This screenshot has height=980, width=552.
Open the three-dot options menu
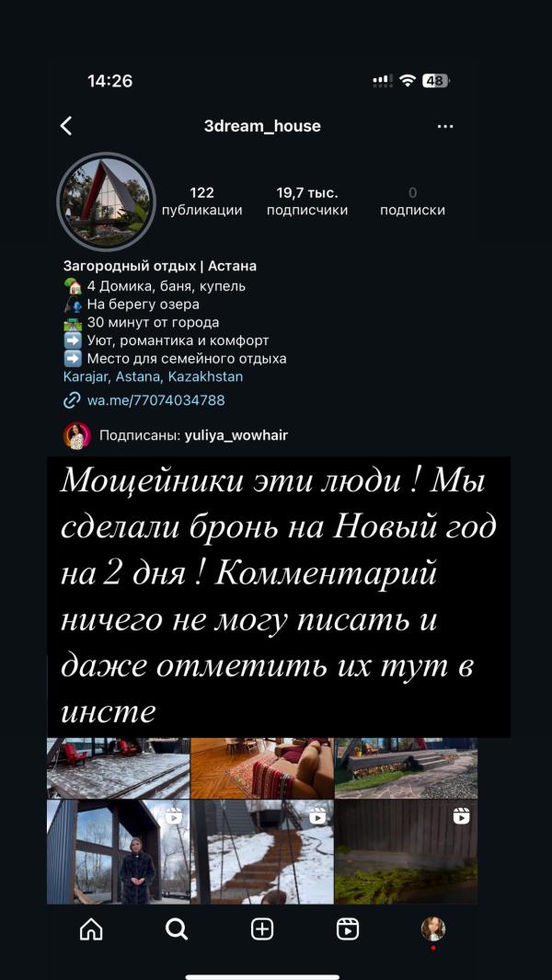445,126
